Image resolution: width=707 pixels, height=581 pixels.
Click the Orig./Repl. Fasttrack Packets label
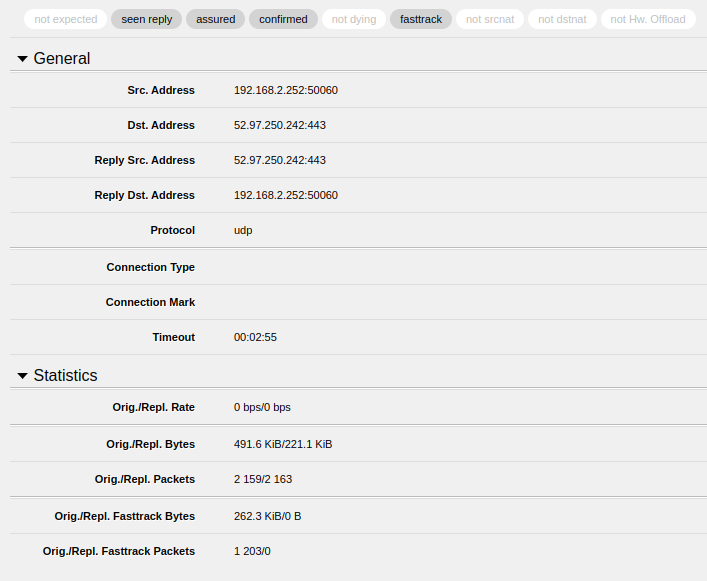tap(119, 551)
